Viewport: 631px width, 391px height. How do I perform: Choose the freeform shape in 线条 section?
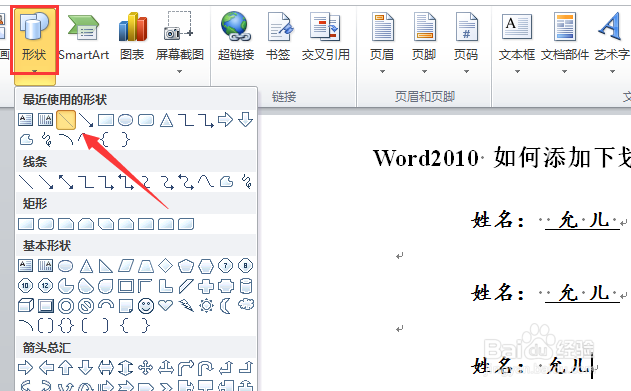pos(226,182)
